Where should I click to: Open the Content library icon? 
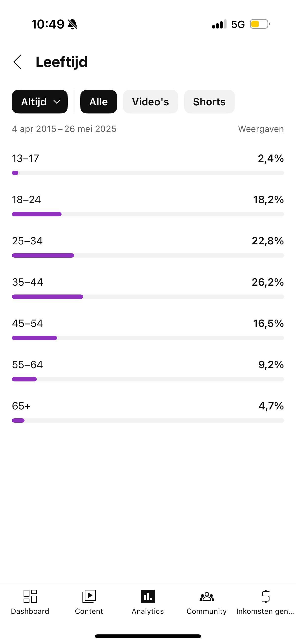[89, 596]
